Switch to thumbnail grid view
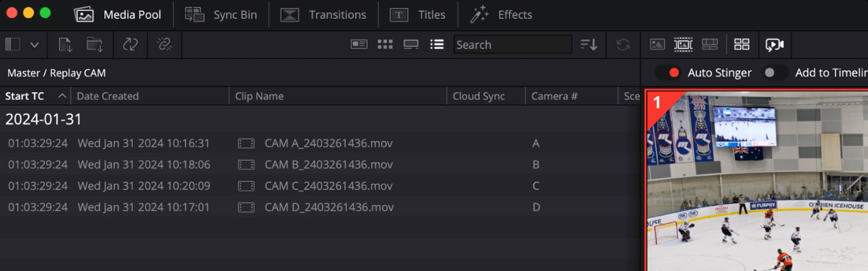This screenshot has height=271, width=868. 385,45
